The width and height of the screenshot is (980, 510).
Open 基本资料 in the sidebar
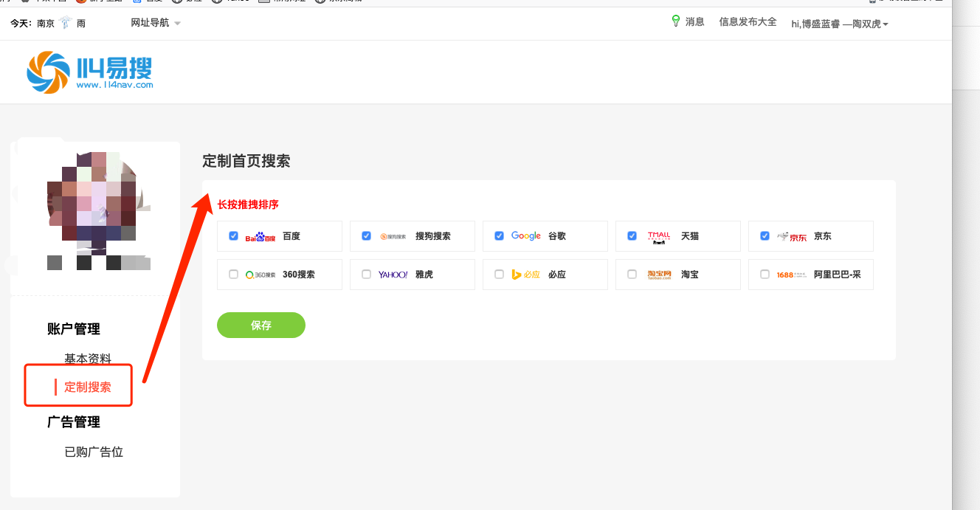pyautogui.click(x=88, y=359)
